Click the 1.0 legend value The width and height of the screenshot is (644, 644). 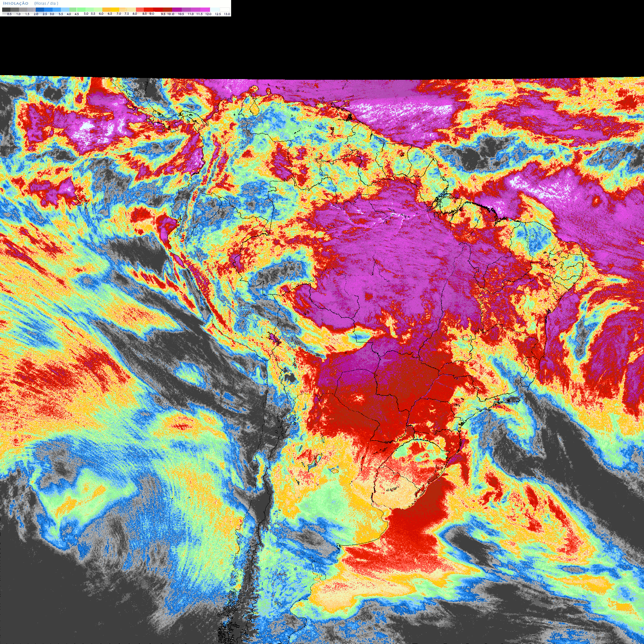(x=18, y=14)
